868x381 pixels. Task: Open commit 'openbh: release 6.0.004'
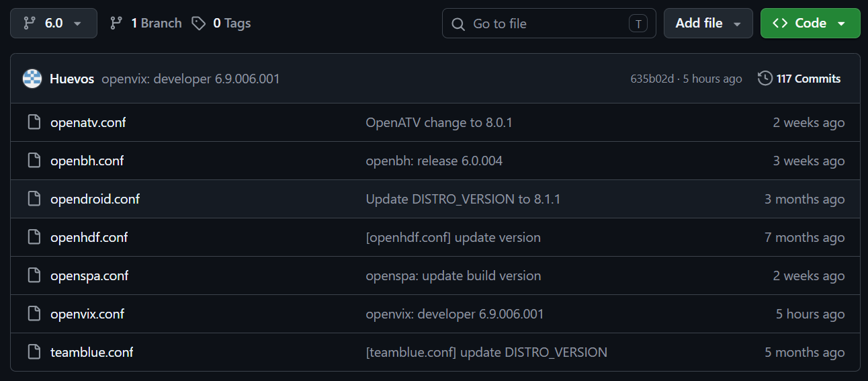tap(434, 161)
